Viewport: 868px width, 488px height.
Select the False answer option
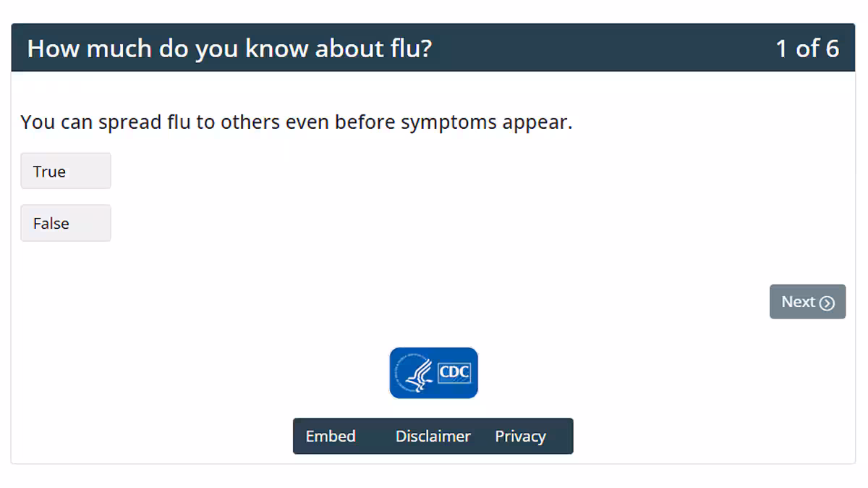(65, 223)
